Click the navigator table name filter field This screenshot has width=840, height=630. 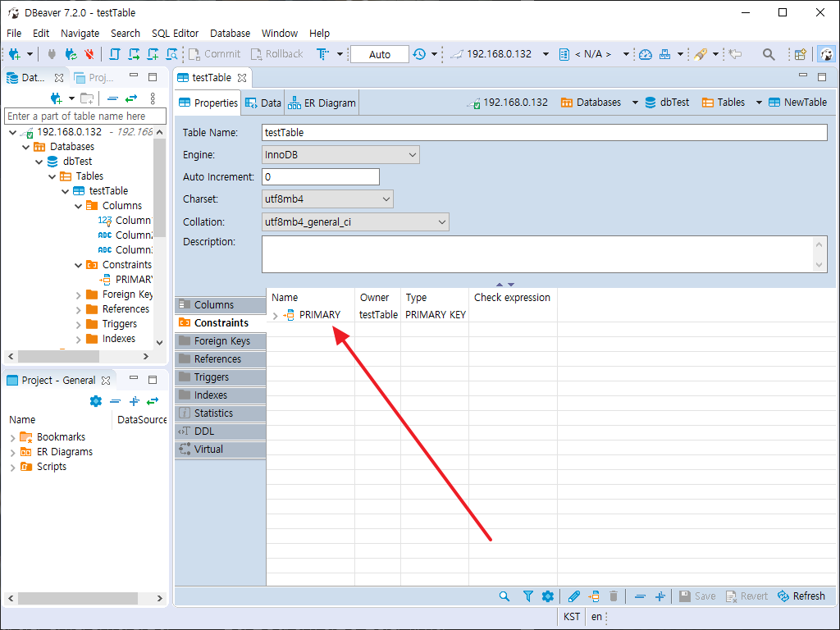[85, 116]
